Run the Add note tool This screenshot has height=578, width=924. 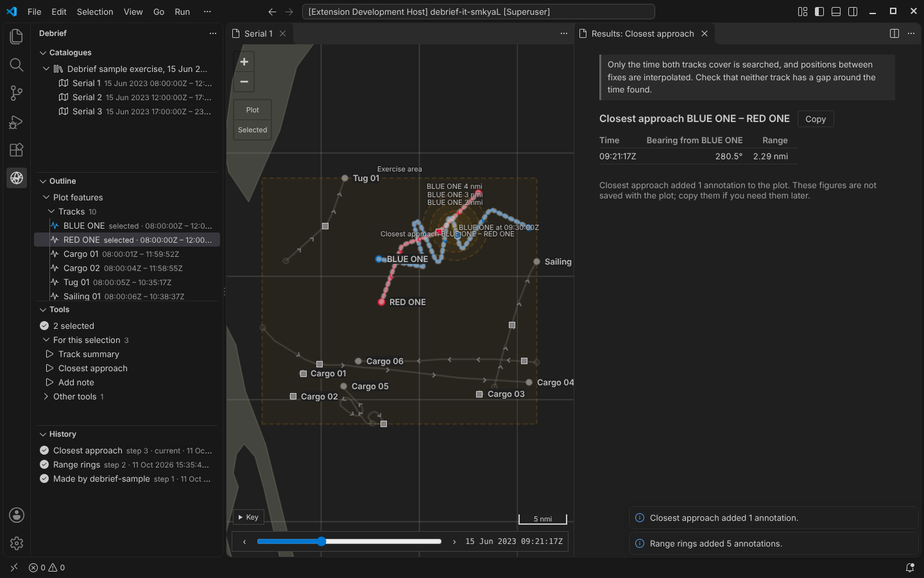(126, 382)
